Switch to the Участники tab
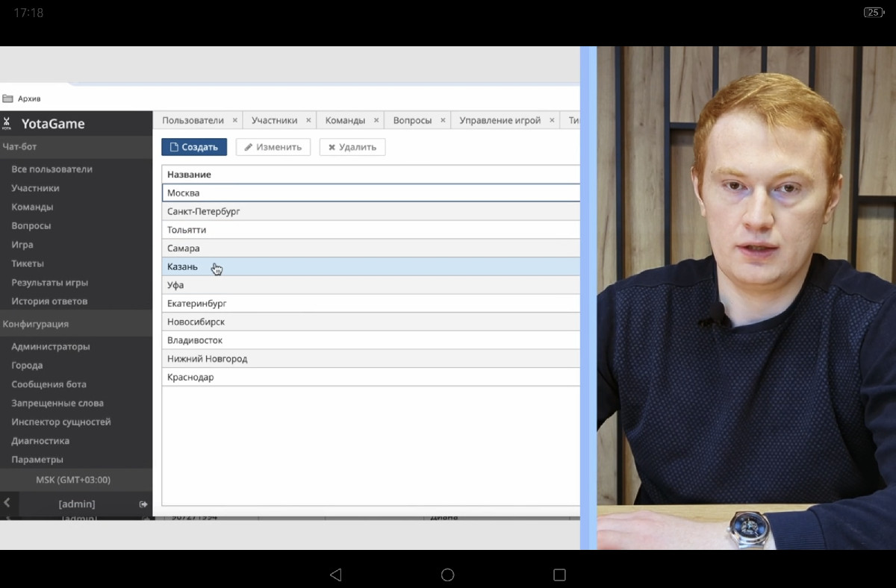The height and width of the screenshot is (588, 896). [274, 120]
